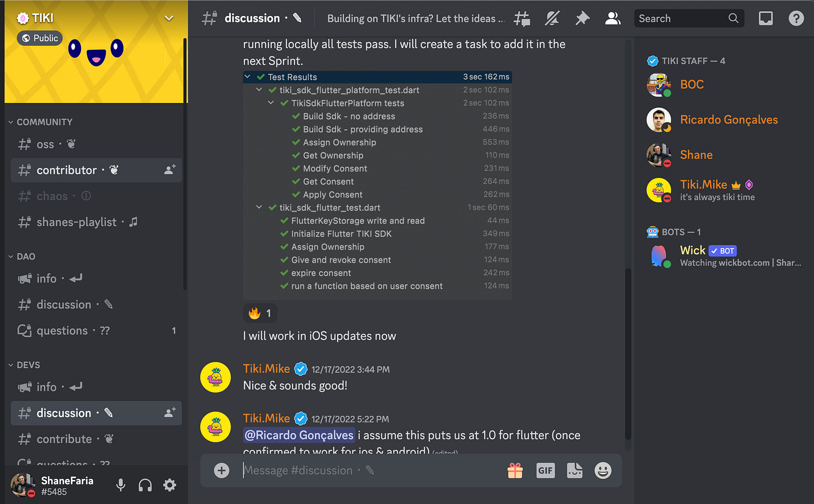Image resolution: width=814 pixels, height=504 pixels.
Task: Open pinned messages pin icon
Action: pos(583,18)
